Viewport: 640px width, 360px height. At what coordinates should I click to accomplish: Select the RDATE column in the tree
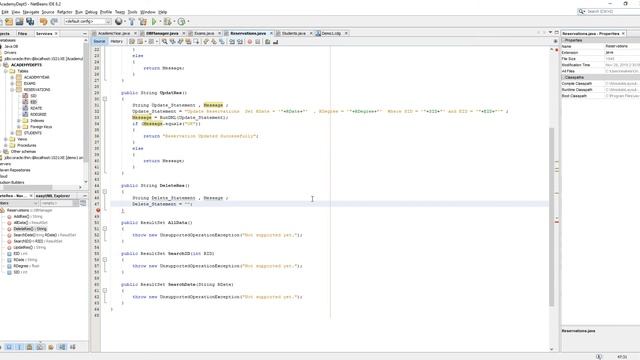[x=36, y=108]
